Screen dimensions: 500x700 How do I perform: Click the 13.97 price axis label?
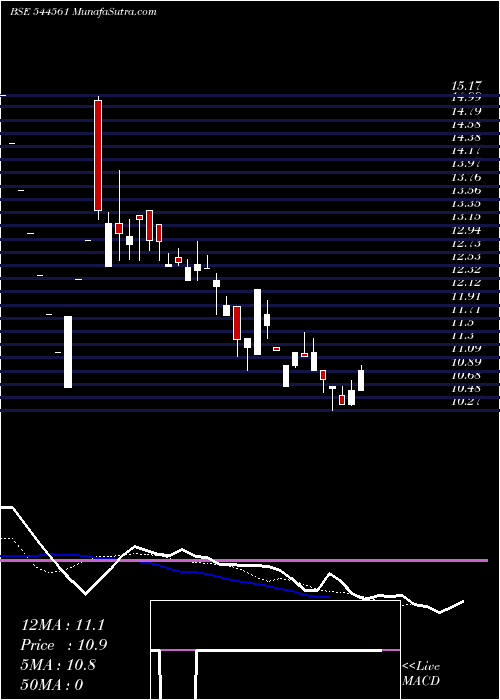tap(466, 164)
